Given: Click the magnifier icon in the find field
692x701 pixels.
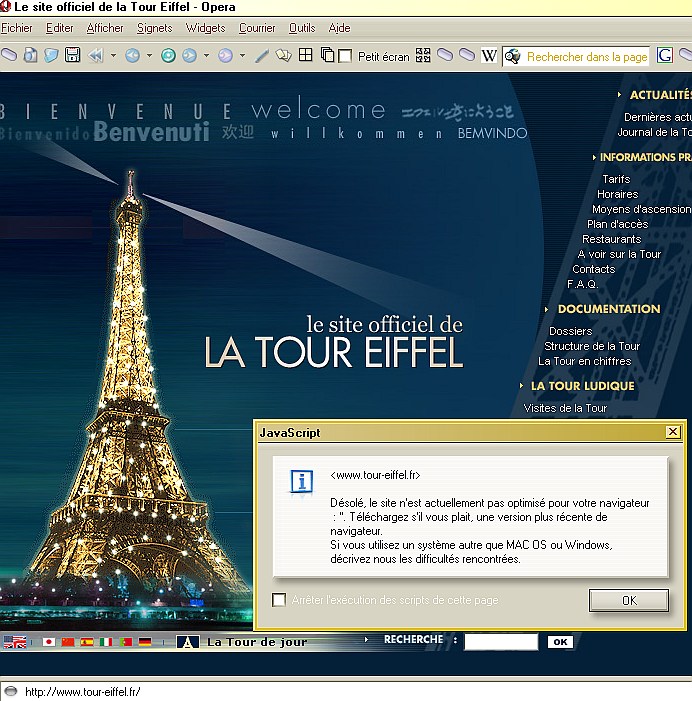Looking at the screenshot, I should (513, 56).
